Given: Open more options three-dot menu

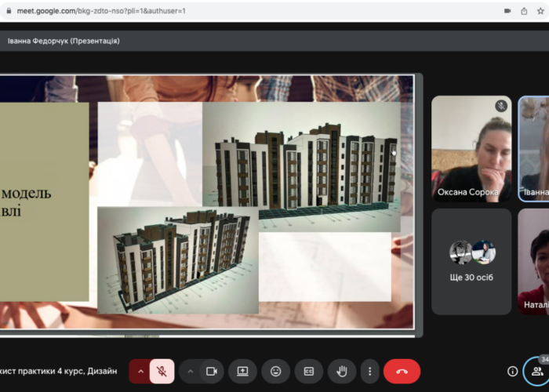Looking at the screenshot, I should click(x=369, y=371).
